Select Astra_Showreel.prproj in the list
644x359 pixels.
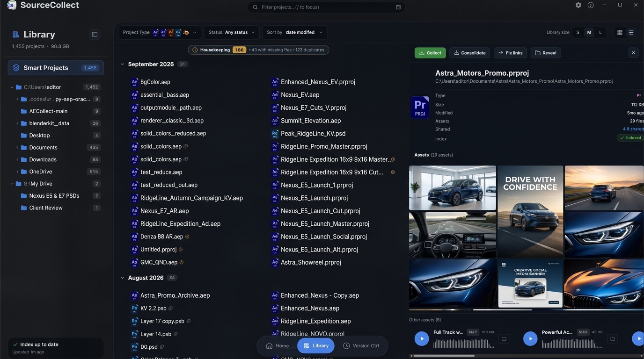tap(311, 263)
